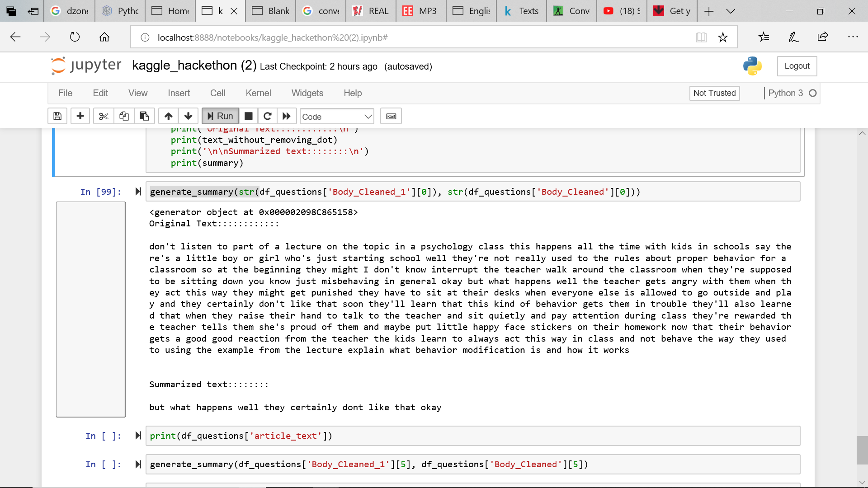Viewport: 868px width, 488px height.
Task: Expand browser tab list chevron
Action: 731,11
